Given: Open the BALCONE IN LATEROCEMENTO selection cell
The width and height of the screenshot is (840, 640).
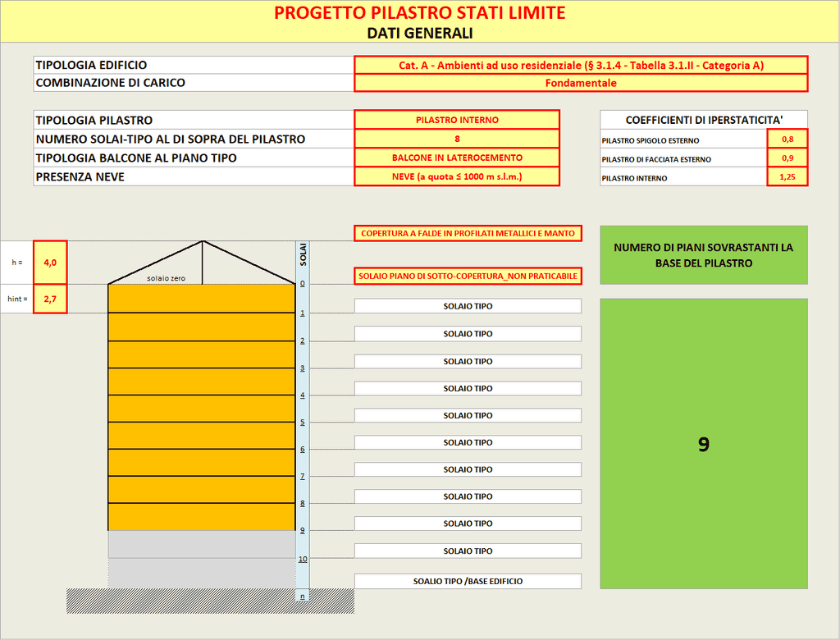Looking at the screenshot, I should 457,158.
